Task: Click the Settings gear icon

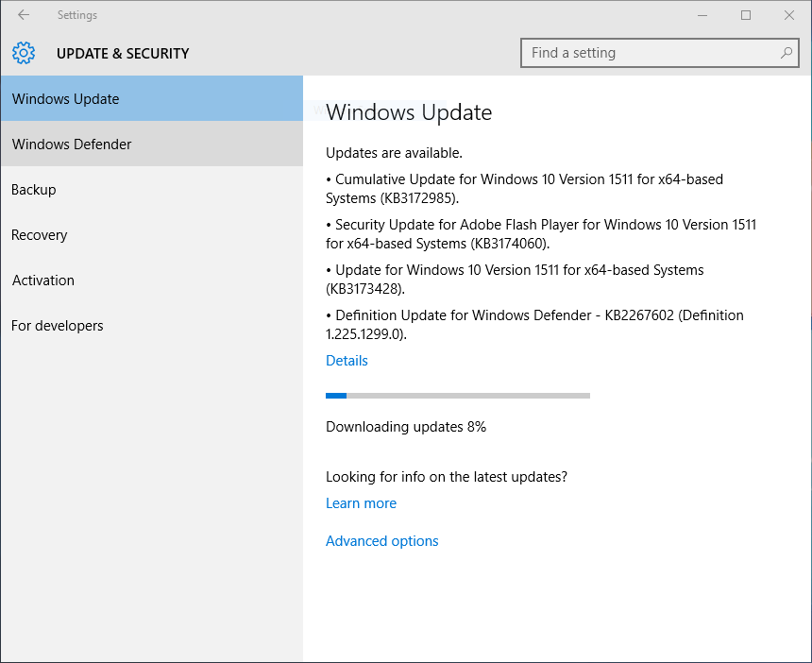Action: point(24,54)
